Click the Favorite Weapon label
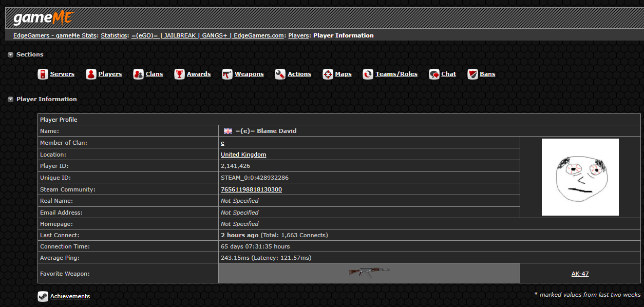Viewport: 644px width, 307px height. pyautogui.click(x=65, y=274)
